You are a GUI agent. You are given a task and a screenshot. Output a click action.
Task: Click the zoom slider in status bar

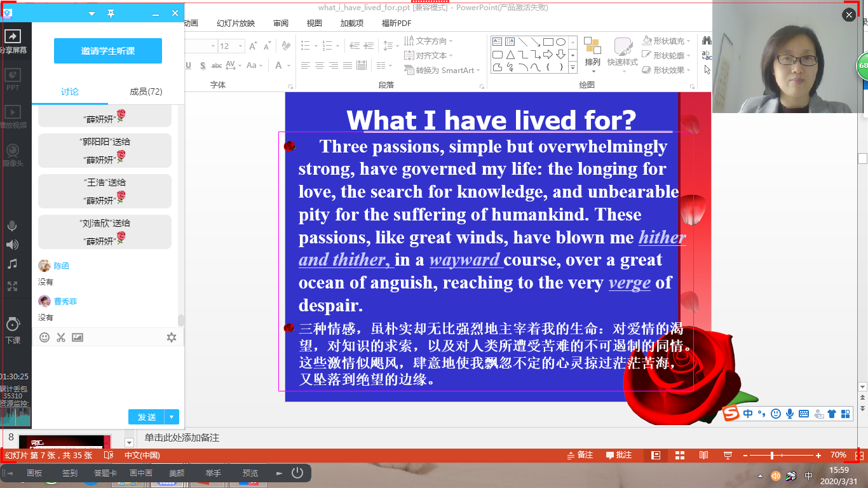772,455
